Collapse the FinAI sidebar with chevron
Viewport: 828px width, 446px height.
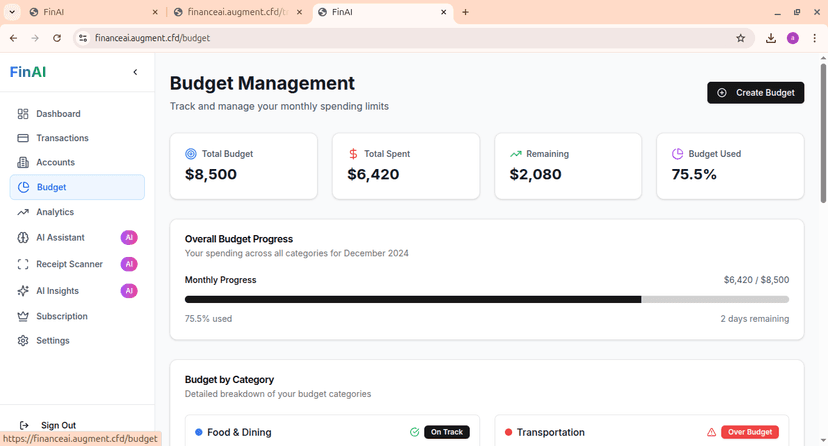(x=135, y=72)
